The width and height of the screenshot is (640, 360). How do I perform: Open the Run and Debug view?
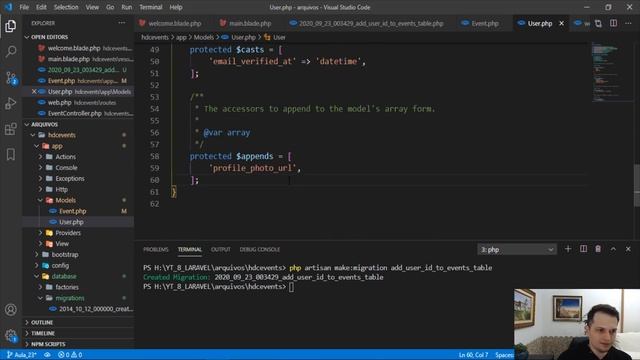(x=11, y=103)
